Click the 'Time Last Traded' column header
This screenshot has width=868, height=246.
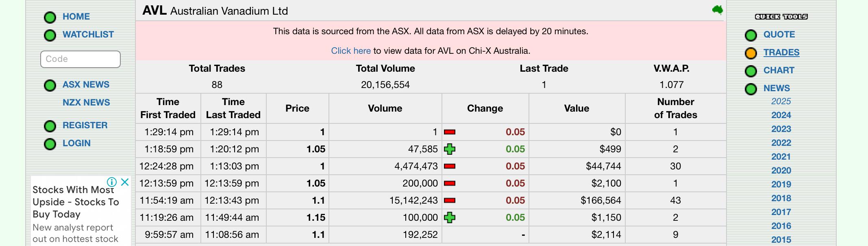click(233, 108)
